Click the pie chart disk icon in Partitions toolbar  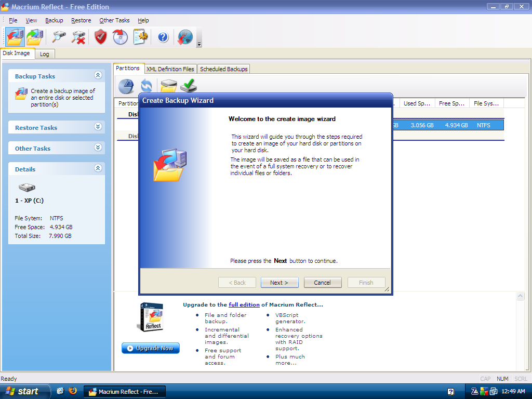click(126, 86)
